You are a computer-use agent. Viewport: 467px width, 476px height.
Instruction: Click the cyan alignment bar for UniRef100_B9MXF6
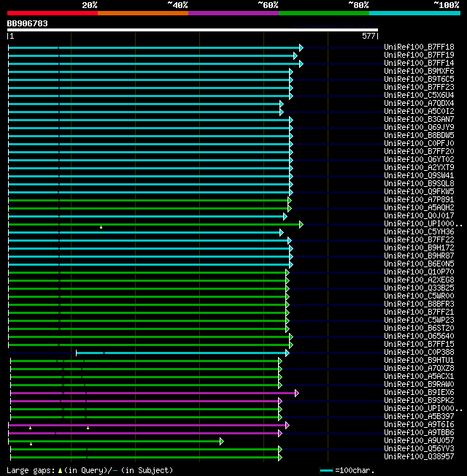149,72
